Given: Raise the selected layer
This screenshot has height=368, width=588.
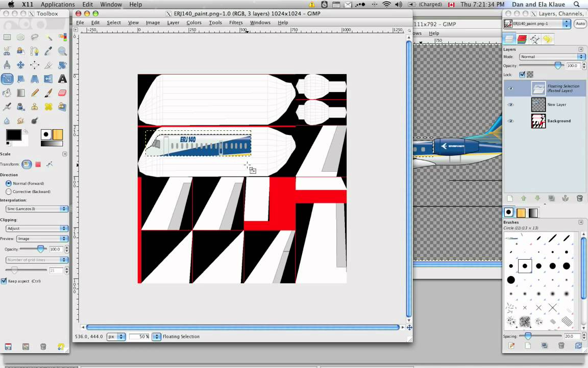Looking at the screenshot, I should click(x=524, y=198).
